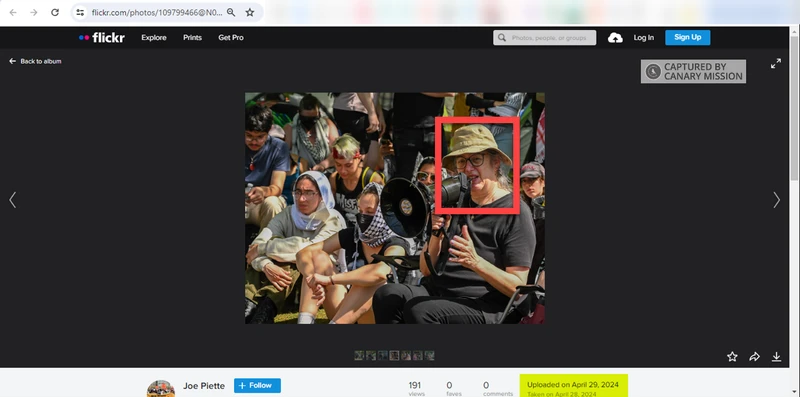Click the Flickr logo

click(x=102, y=38)
